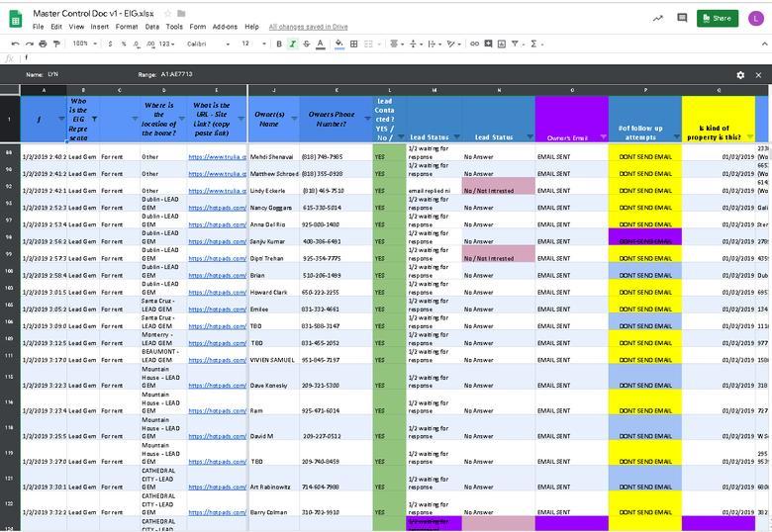This screenshot has width=772, height=532.
Task: Toggle strikethrough formatting
Action: point(306,44)
